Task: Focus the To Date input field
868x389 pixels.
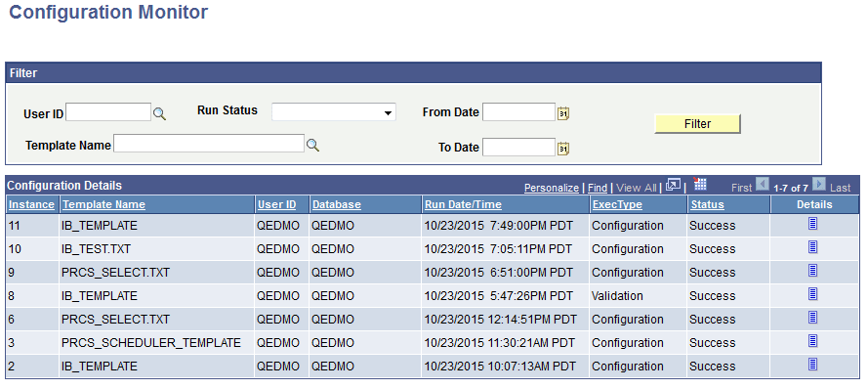Action: [518, 147]
